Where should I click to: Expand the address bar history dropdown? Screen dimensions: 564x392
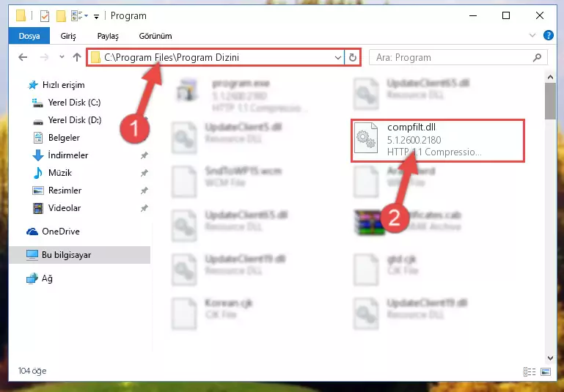[x=338, y=57]
